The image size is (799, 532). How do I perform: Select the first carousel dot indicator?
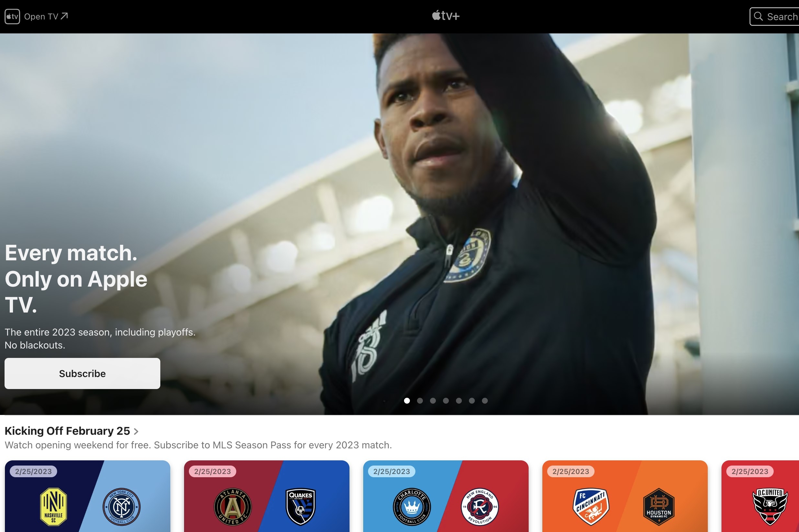[x=406, y=400]
